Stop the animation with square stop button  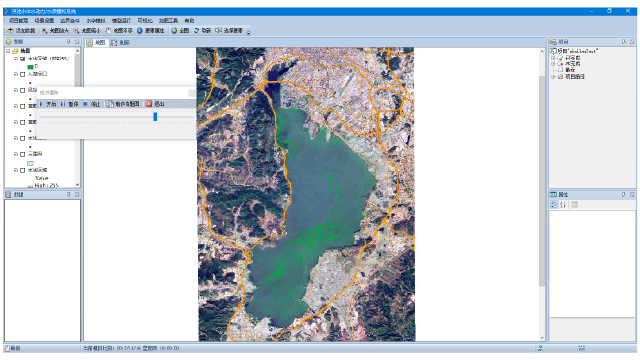point(85,104)
